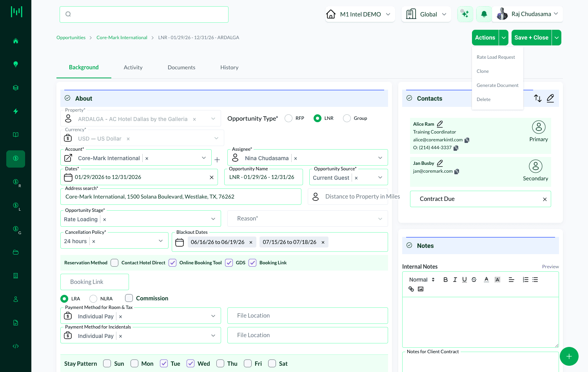Open the Raj Chudasama user menu
The image size is (588, 372).
click(x=528, y=14)
